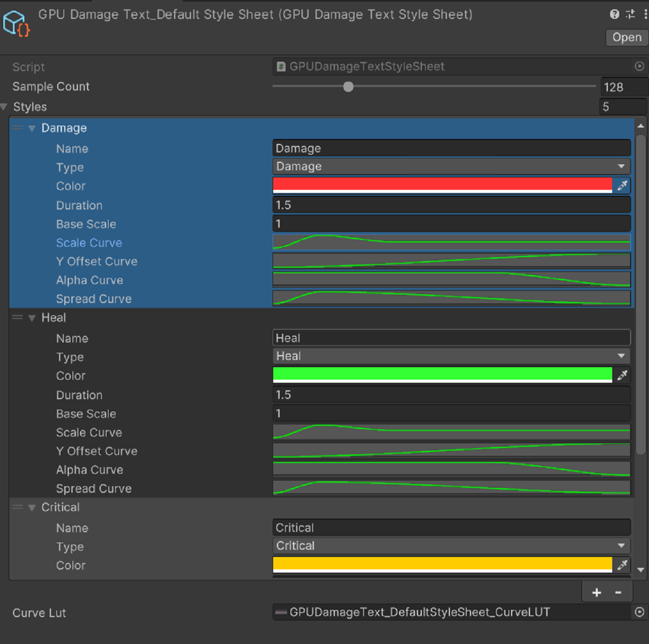Open the Heal Y Offset Curve editor
The image size is (649, 644).
coord(452,450)
